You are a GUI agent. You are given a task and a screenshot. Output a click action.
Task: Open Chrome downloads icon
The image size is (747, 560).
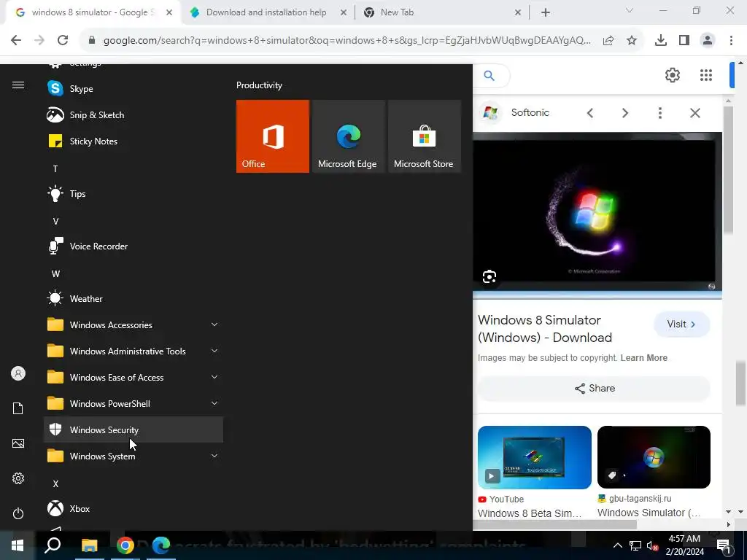click(x=661, y=41)
